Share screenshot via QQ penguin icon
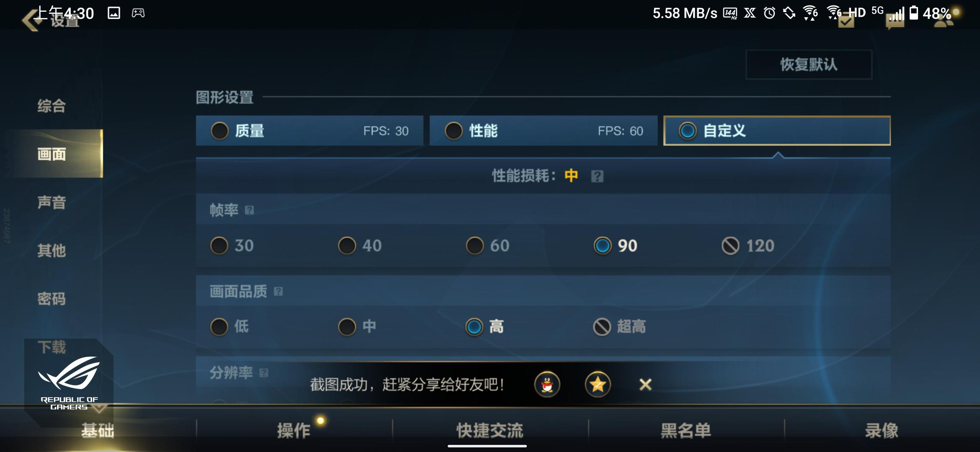 click(x=547, y=384)
